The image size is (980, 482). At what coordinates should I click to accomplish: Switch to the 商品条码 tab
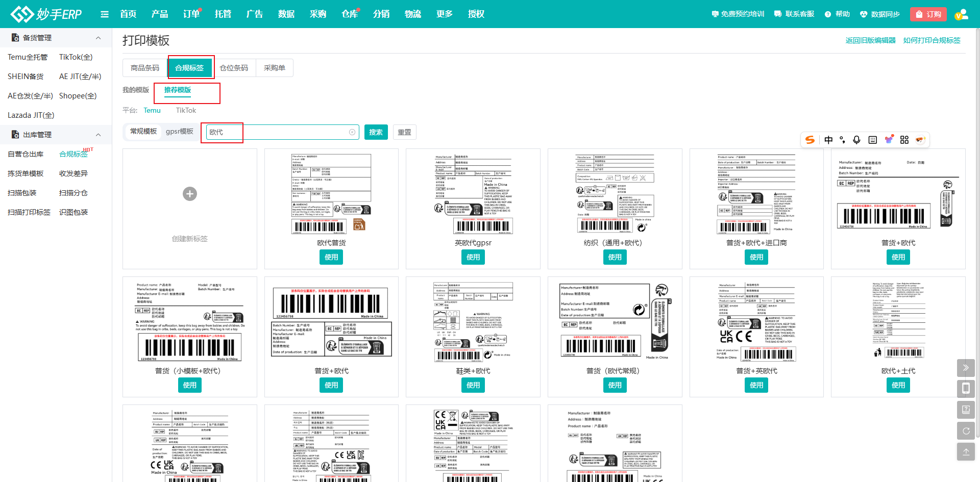pos(145,68)
